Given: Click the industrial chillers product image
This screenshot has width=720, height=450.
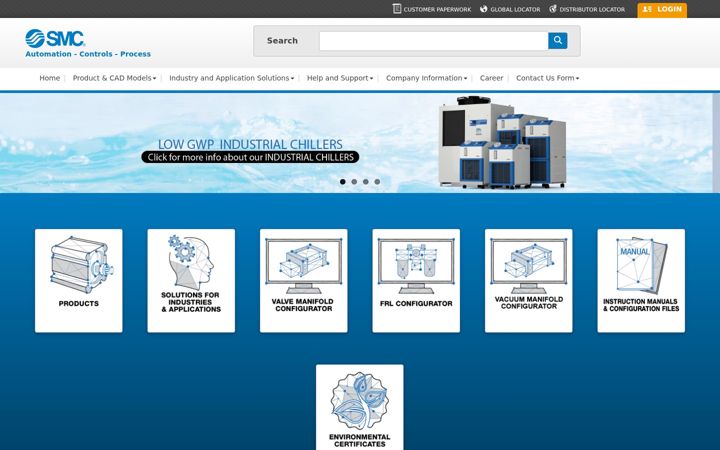Looking at the screenshot, I should tap(502, 142).
